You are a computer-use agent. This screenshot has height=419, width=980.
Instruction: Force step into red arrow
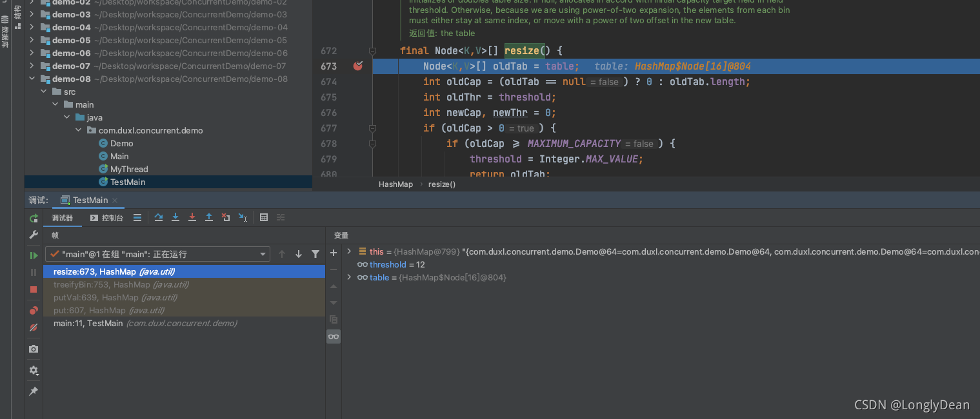[x=192, y=218]
